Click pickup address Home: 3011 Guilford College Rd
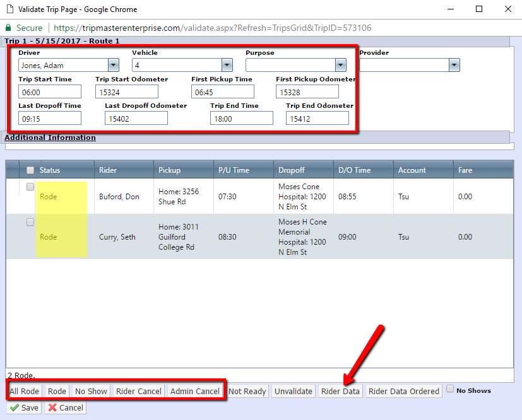 click(179, 236)
